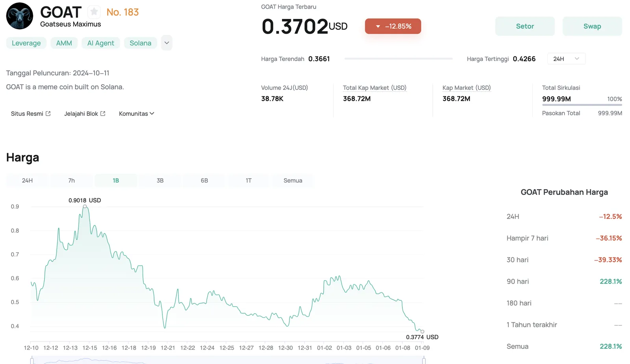Click the 01-02 date label on chart axis
630x364 pixels.
pyautogui.click(x=324, y=348)
